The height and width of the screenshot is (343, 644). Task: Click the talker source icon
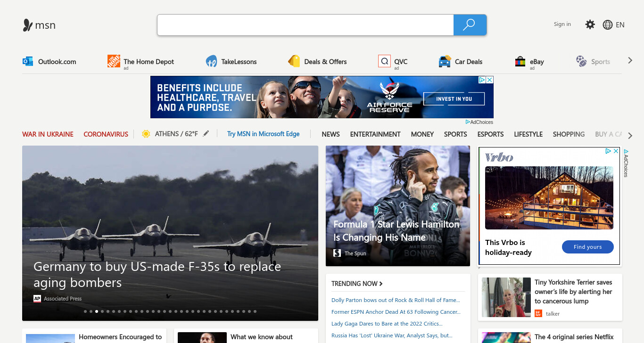pyautogui.click(x=538, y=313)
